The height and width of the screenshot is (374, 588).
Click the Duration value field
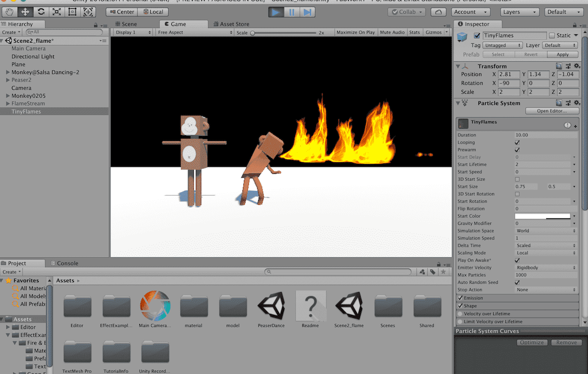point(546,135)
